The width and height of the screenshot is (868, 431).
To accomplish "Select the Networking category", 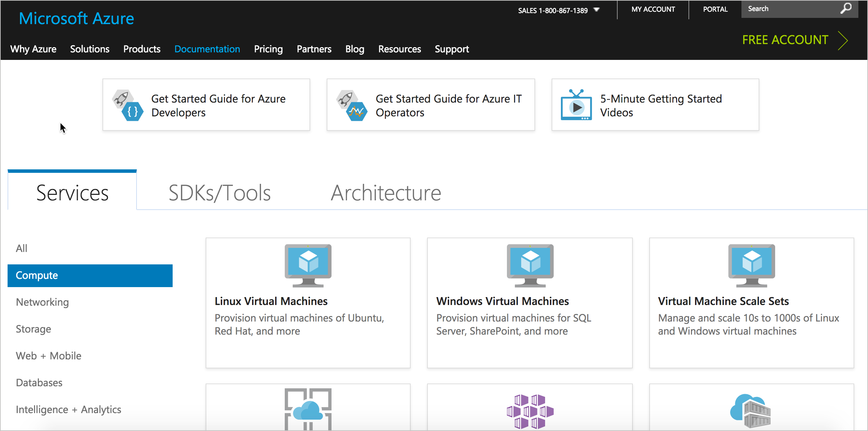I will click(x=42, y=302).
